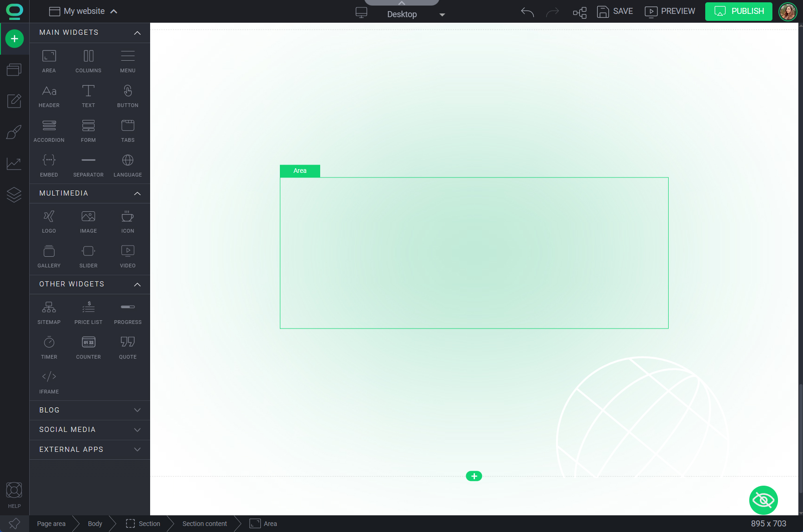This screenshot has height=532, width=803.
Task: Select the Area box on canvas
Action: point(474,253)
